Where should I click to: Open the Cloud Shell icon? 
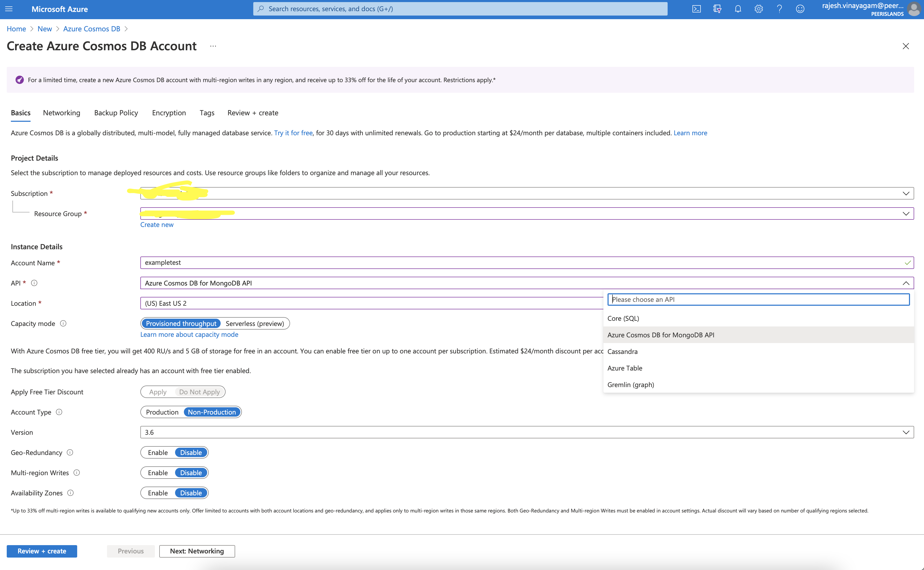point(696,9)
